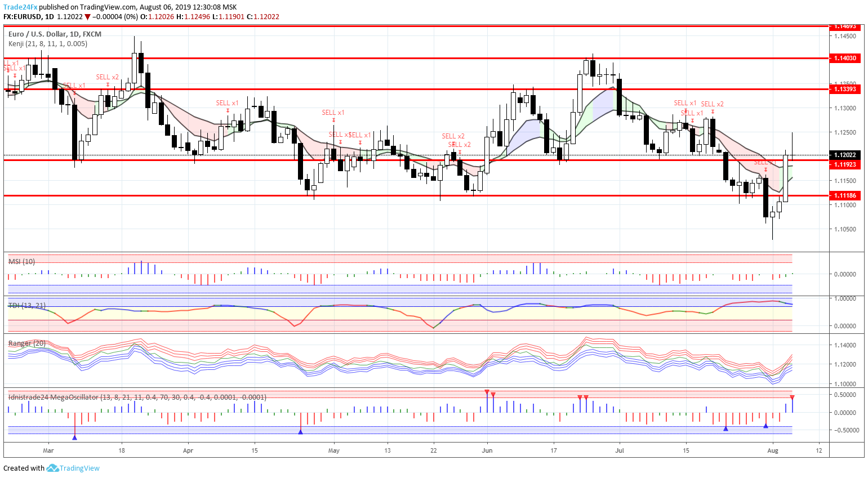Click the 1.12500 price scale value
Image resolution: width=868 pixels, height=478 pixels.
point(845,132)
